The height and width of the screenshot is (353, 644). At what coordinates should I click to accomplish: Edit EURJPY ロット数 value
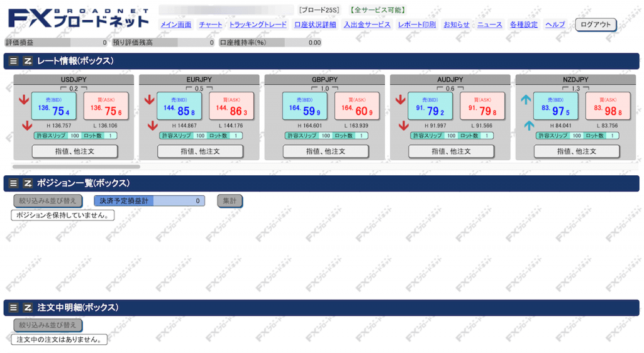click(235, 136)
